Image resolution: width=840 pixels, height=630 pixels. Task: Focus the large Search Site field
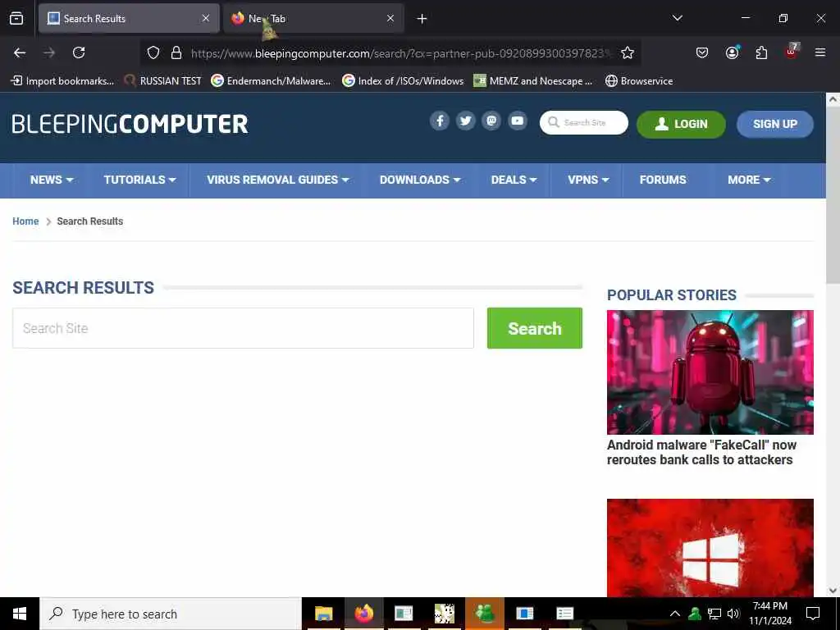click(x=243, y=328)
